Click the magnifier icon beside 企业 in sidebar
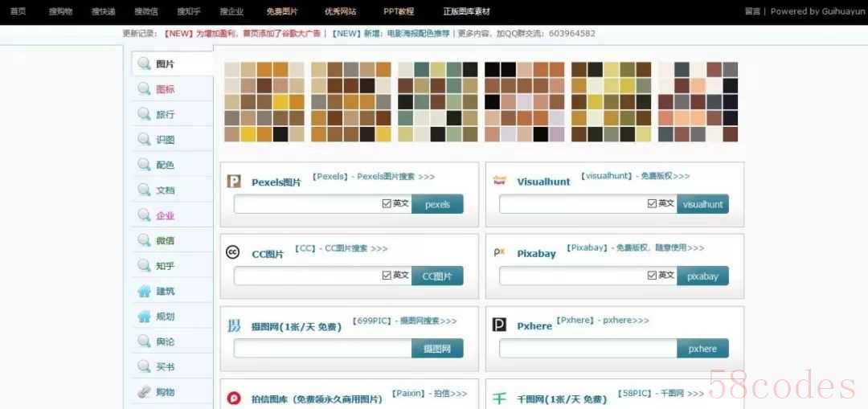 click(144, 215)
